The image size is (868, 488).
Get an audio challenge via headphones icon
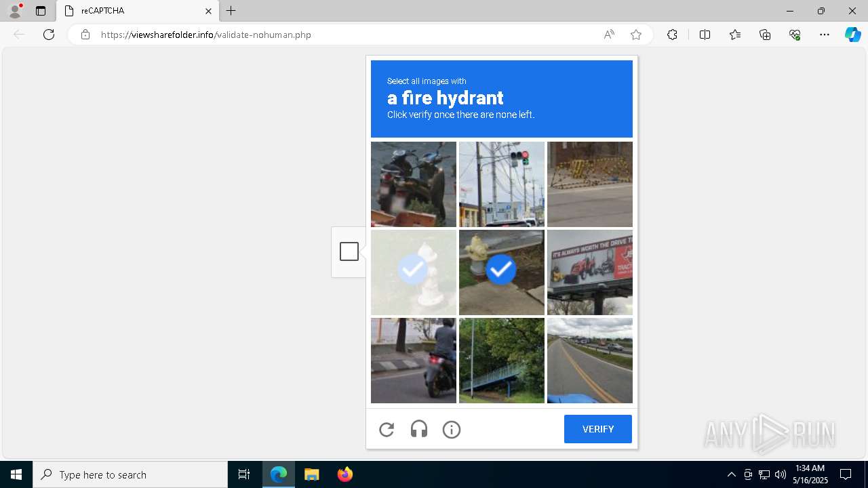click(x=419, y=429)
